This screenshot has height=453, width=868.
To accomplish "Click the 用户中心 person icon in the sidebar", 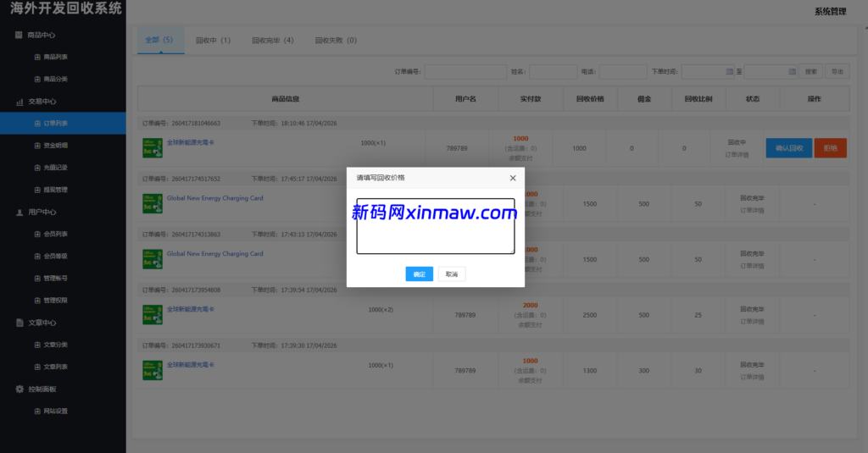I will [x=19, y=213].
